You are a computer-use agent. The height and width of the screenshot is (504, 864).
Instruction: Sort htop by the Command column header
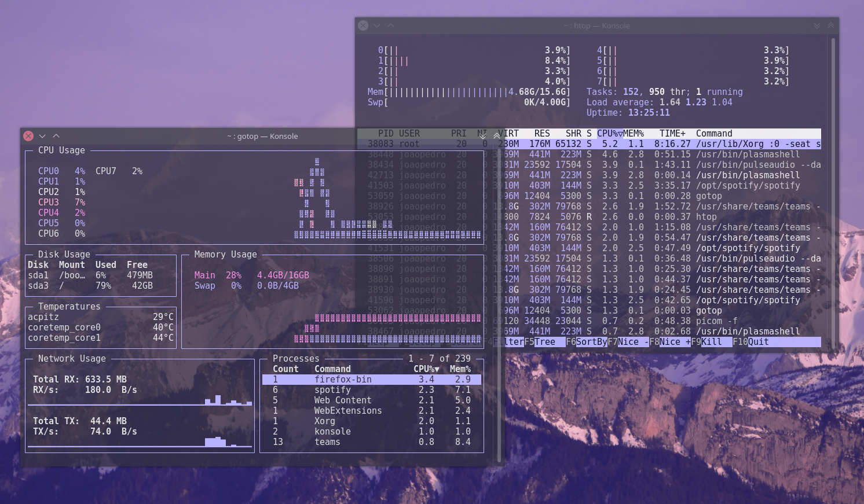point(714,134)
